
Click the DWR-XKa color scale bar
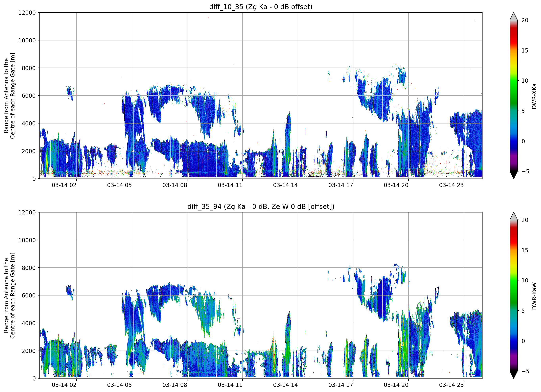[514, 96]
